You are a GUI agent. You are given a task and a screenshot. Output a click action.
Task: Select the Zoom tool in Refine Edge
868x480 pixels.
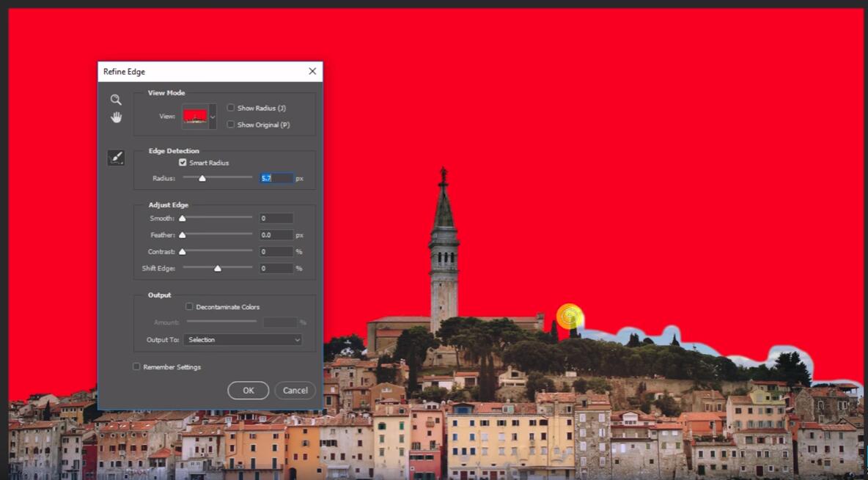116,100
